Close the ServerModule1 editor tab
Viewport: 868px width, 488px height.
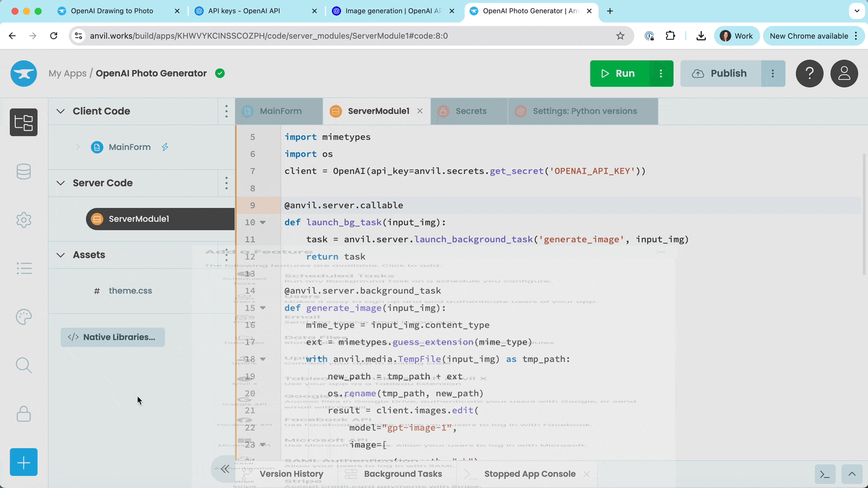point(420,111)
